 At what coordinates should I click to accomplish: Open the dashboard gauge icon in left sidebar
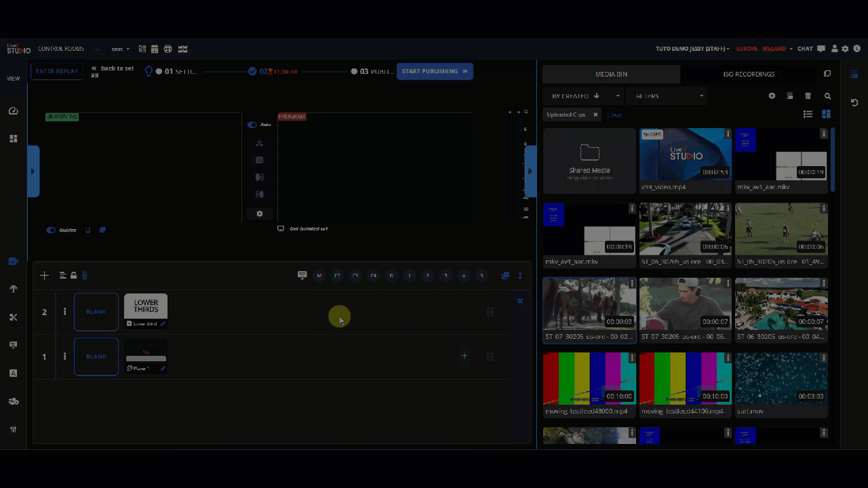pyautogui.click(x=13, y=110)
